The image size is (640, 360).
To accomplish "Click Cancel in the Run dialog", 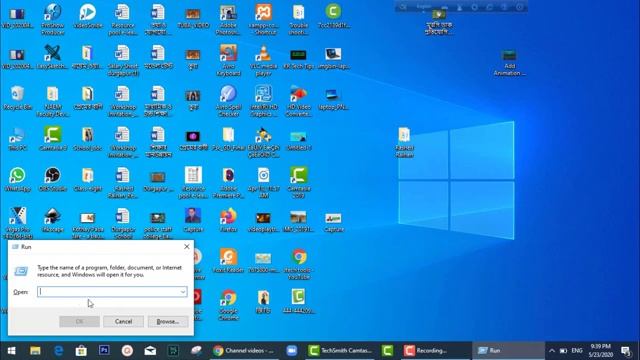I will click(123, 322).
